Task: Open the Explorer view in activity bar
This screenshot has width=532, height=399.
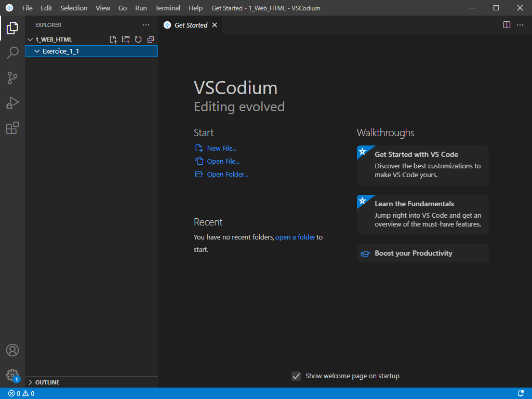Action: tap(12, 28)
